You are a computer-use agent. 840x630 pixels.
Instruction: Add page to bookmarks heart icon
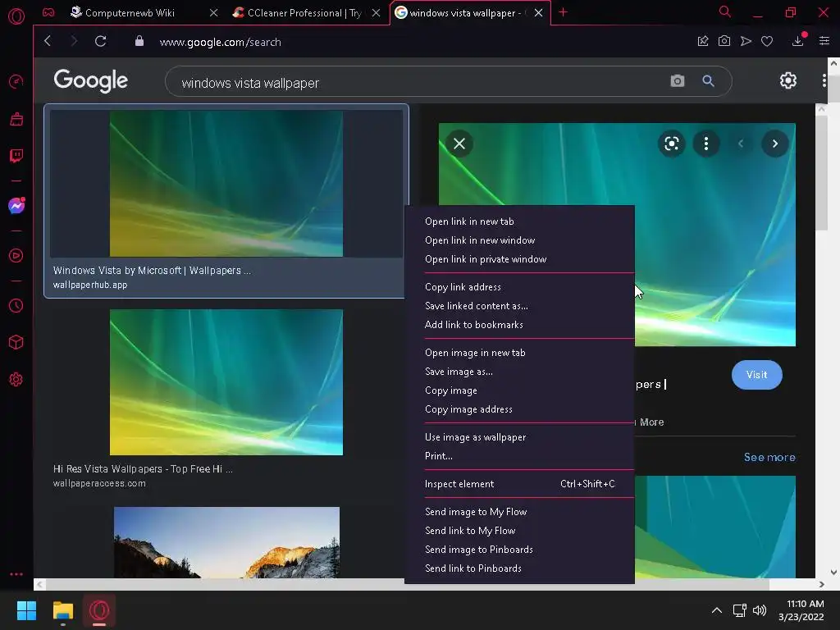pos(767,41)
